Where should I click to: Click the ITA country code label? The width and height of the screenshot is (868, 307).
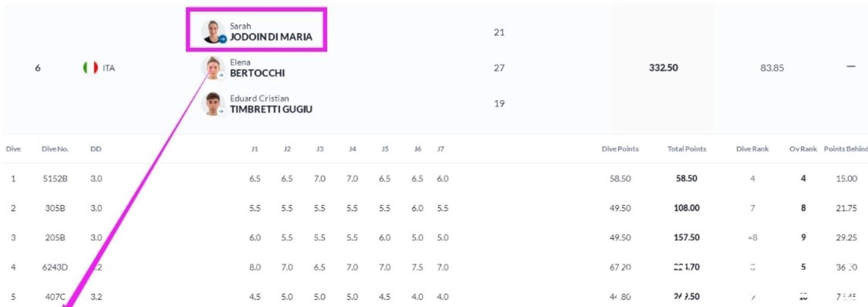(109, 68)
